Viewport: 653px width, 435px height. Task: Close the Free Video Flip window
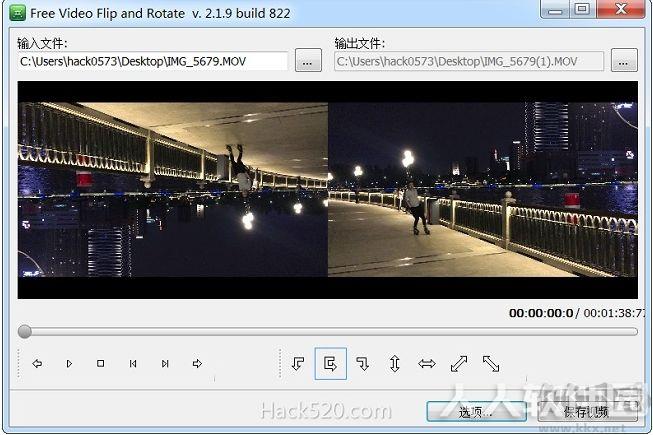point(621,9)
